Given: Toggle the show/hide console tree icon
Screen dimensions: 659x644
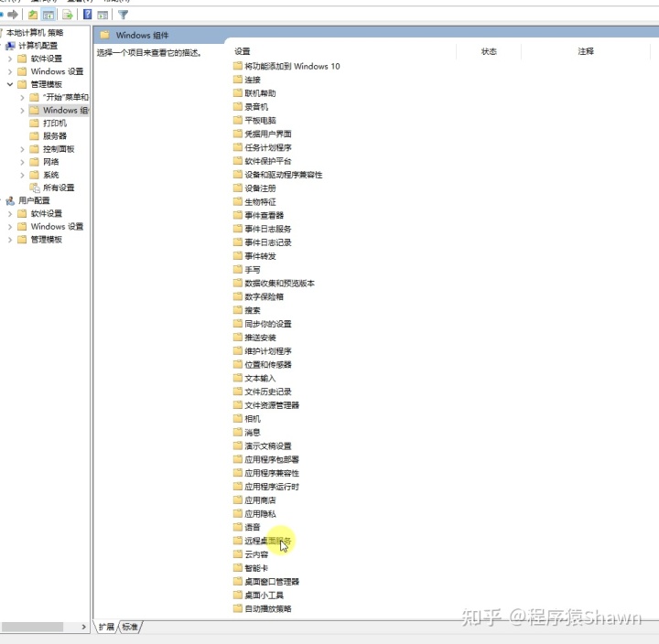Looking at the screenshot, I should (49, 15).
